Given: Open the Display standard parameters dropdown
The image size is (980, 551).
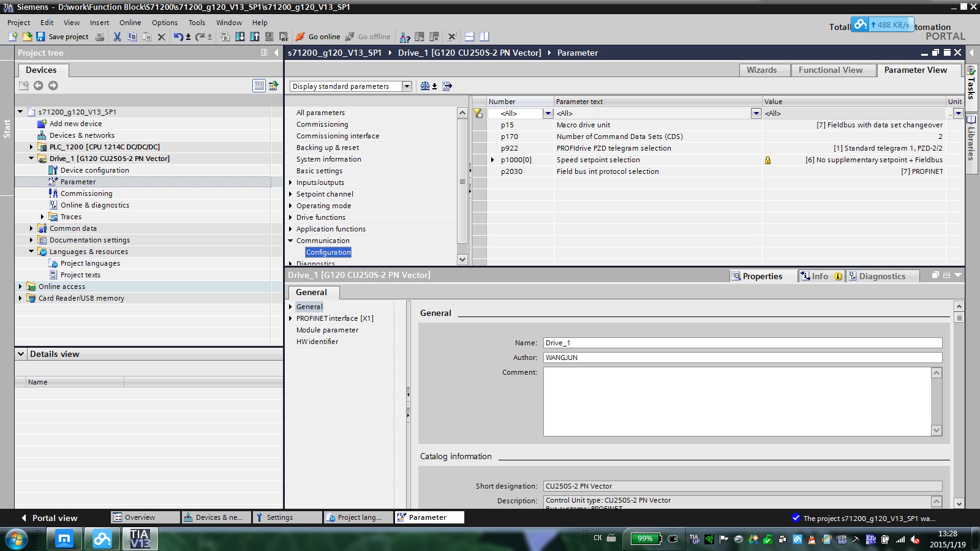Looking at the screenshot, I should tap(407, 86).
